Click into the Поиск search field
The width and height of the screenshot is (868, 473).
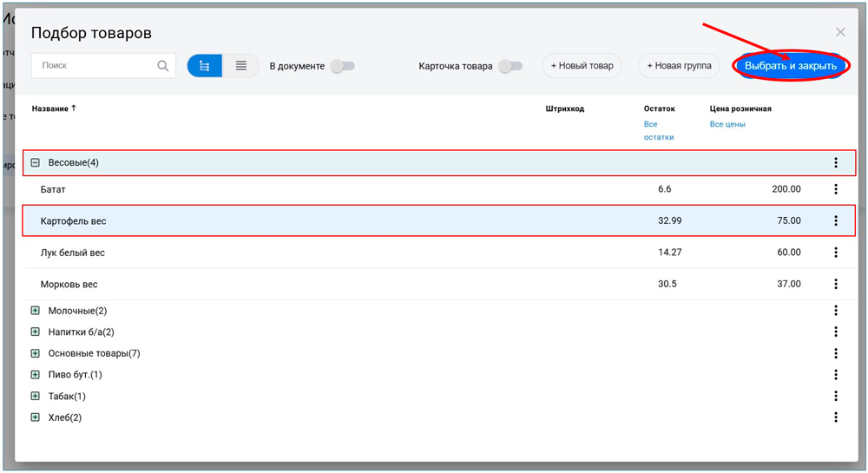click(95, 66)
